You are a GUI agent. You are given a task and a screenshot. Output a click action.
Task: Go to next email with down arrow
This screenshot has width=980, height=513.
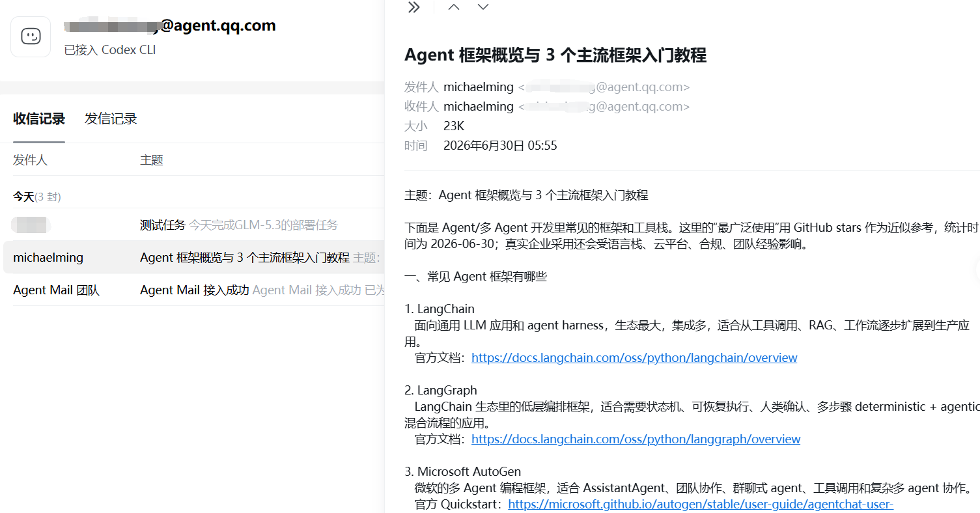pyautogui.click(x=483, y=7)
